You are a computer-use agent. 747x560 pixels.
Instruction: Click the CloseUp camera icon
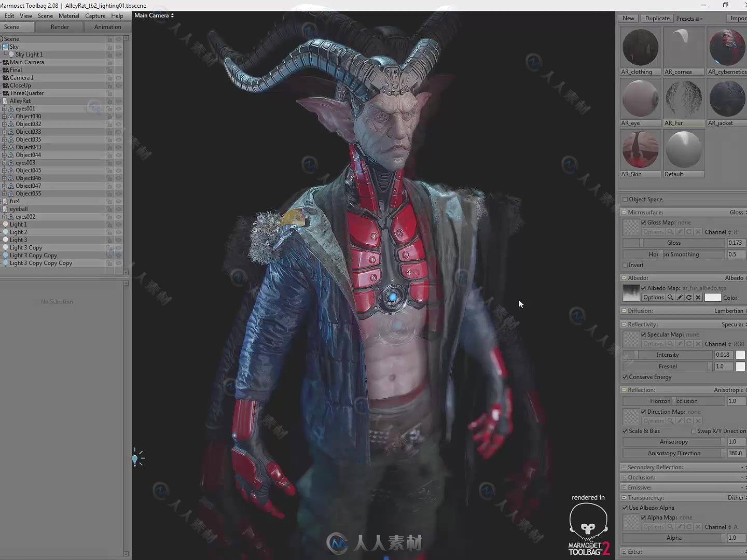pyautogui.click(x=5, y=86)
